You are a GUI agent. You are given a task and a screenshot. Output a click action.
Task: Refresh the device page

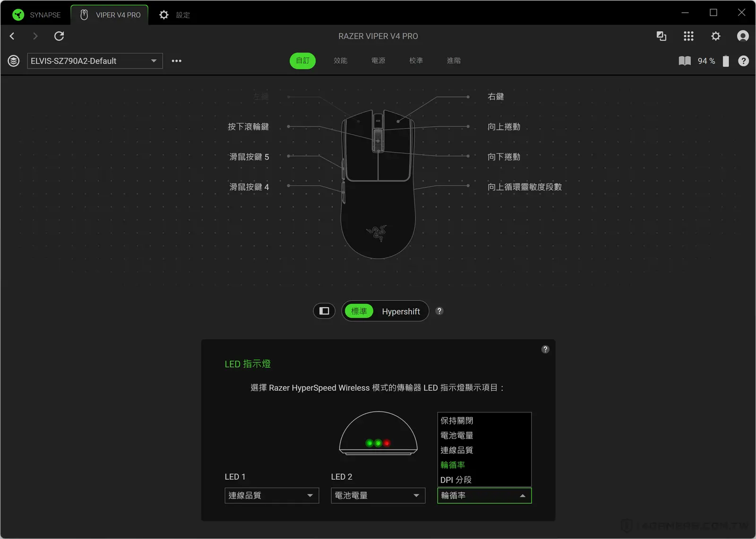[59, 36]
